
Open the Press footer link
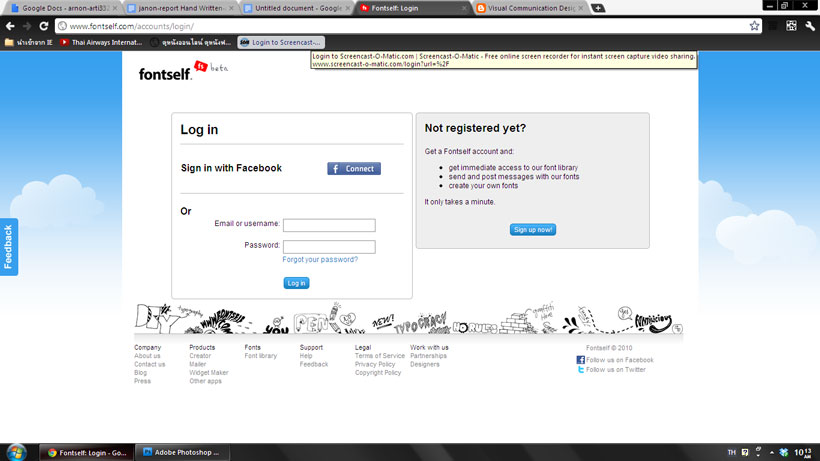[142, 381]
